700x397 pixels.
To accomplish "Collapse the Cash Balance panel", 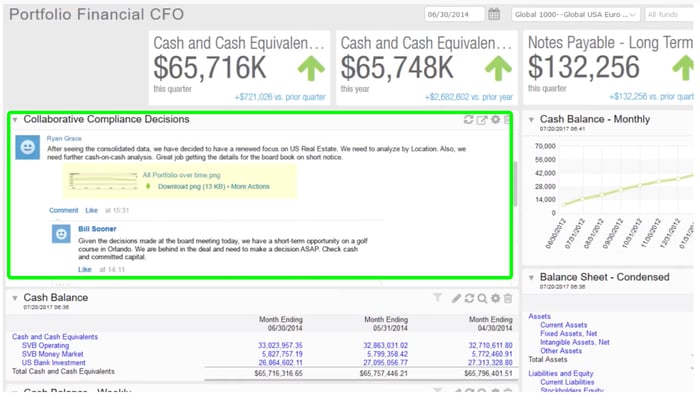I will coord(15,298).
